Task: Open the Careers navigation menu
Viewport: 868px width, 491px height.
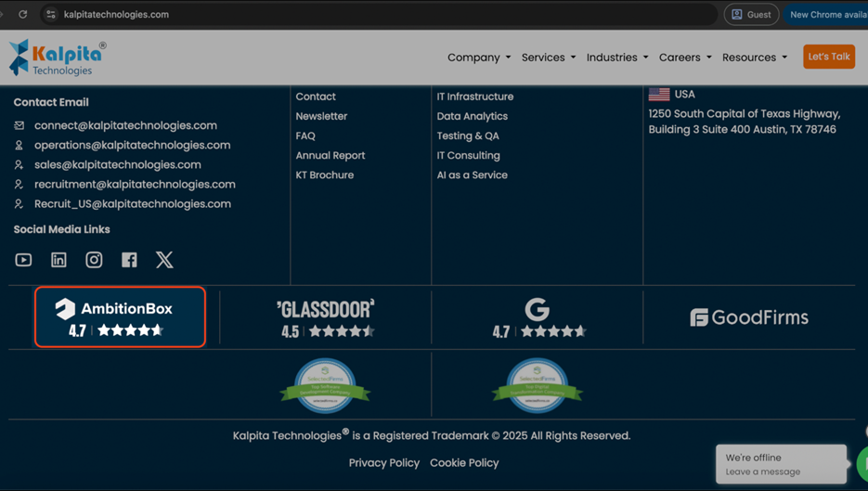Action: 685,58
